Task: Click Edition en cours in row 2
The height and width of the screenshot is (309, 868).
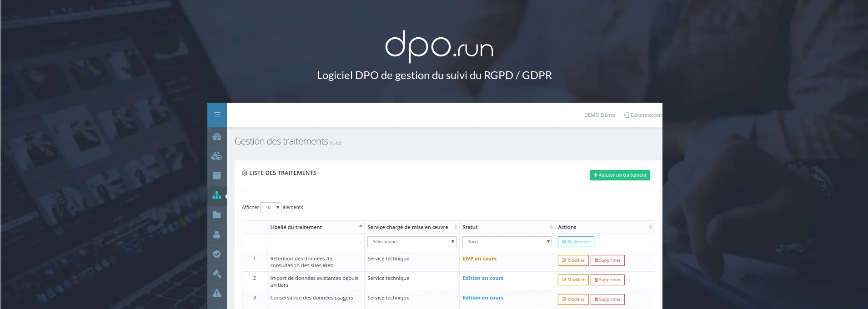Action: [483, 278]
